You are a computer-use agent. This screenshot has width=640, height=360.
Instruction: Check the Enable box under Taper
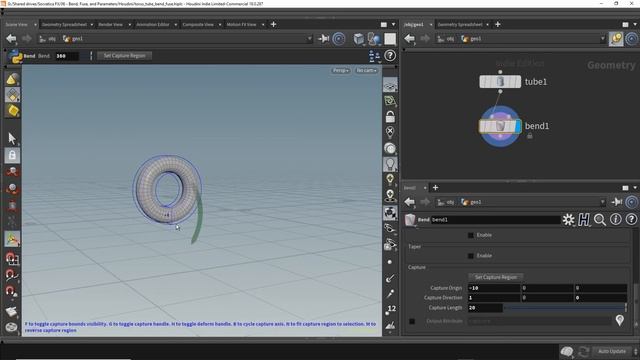coord(471,256)
